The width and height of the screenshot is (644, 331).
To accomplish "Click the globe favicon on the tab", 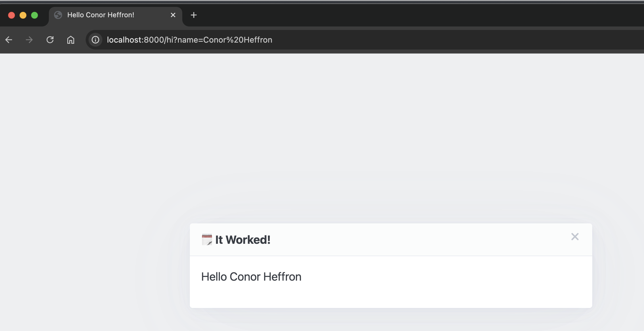I will coord(58,15).
